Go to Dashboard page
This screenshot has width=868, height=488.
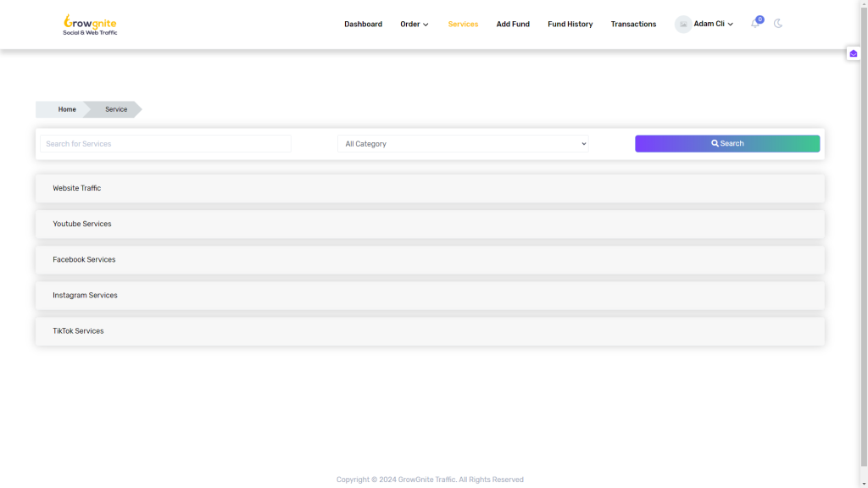coord(363,25)
